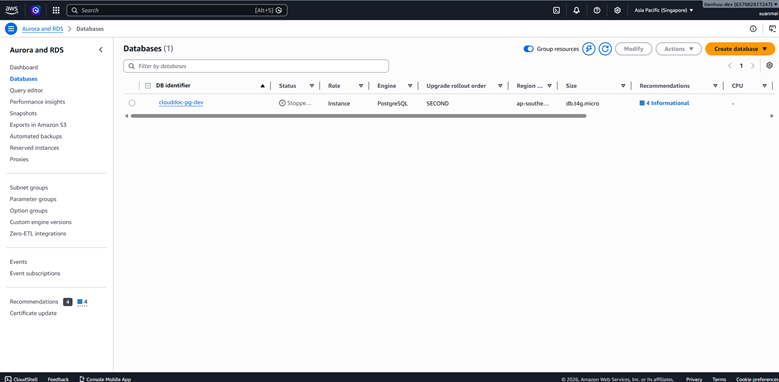
Task: Open Exports in Amazon S3
Action: pos(38,125)
